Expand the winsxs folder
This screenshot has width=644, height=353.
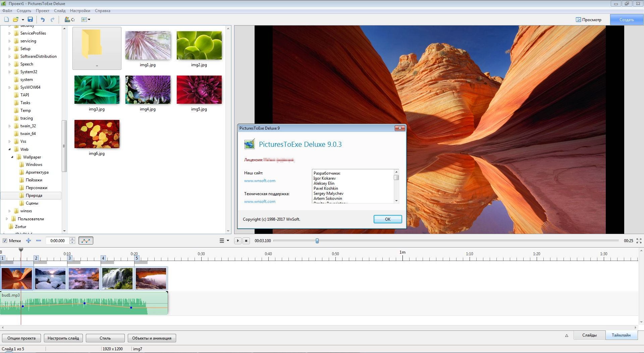9,211
